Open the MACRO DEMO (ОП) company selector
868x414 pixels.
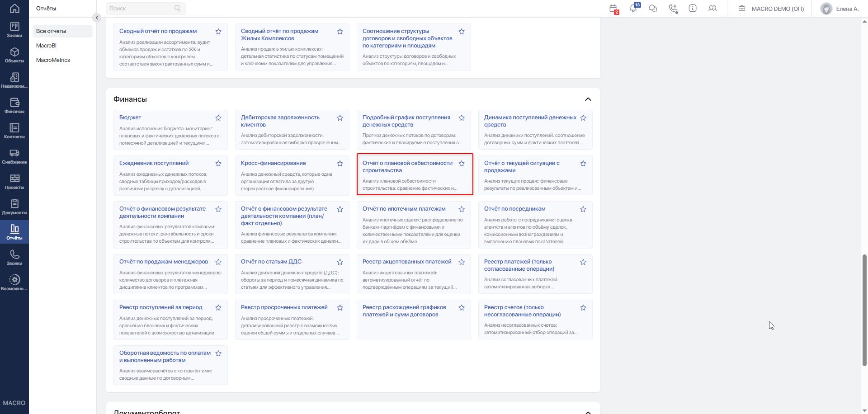pos(771,9)
